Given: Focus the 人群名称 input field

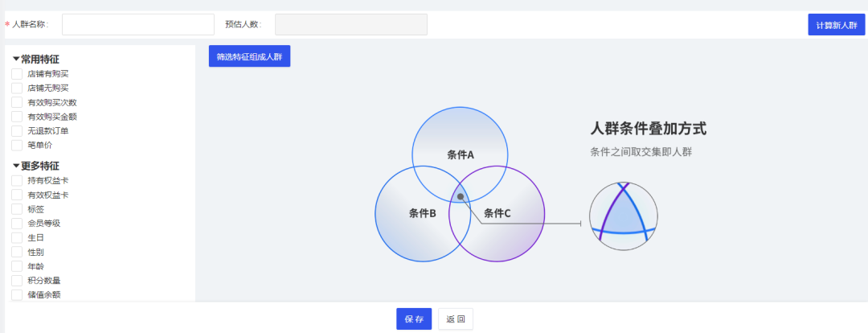Looking at the screenshot, I should pos(137,25).
